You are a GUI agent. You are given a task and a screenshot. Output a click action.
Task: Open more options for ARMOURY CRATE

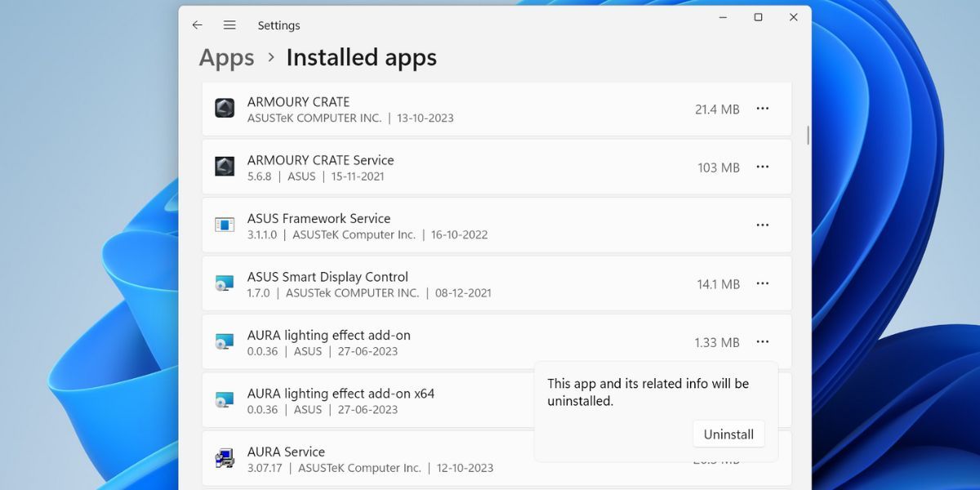[763, 108]
